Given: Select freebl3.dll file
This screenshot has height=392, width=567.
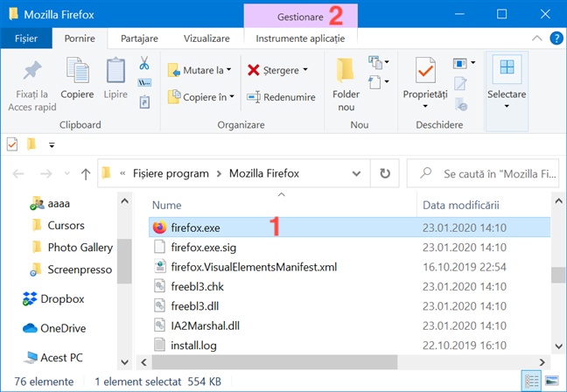Looking at the screenshot, I should coord(349,306).
